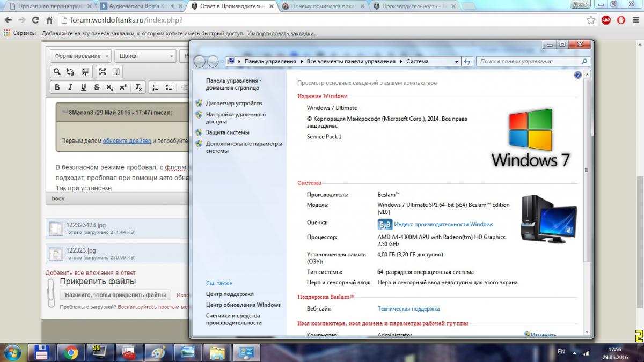Click the Поиск в панели управления search box
The width and height of the screenshot is (644, 362).
tap(533, 61)
